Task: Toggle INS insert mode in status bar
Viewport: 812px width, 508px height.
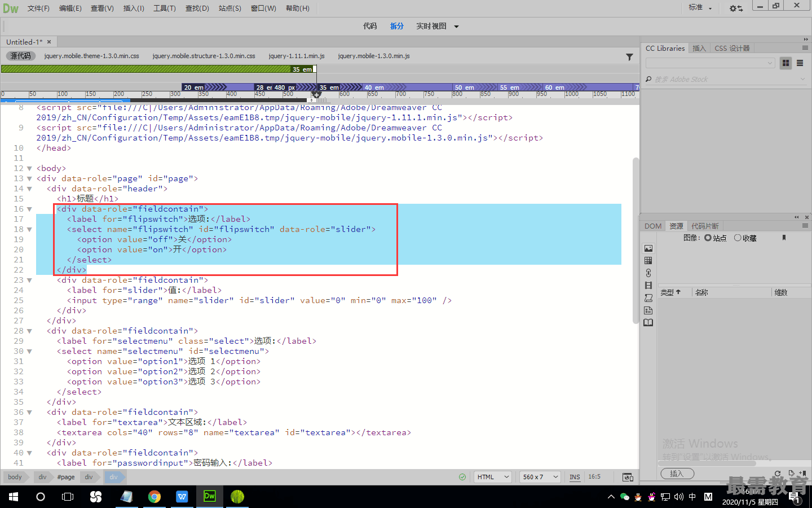Action: (x=575, y=477)
